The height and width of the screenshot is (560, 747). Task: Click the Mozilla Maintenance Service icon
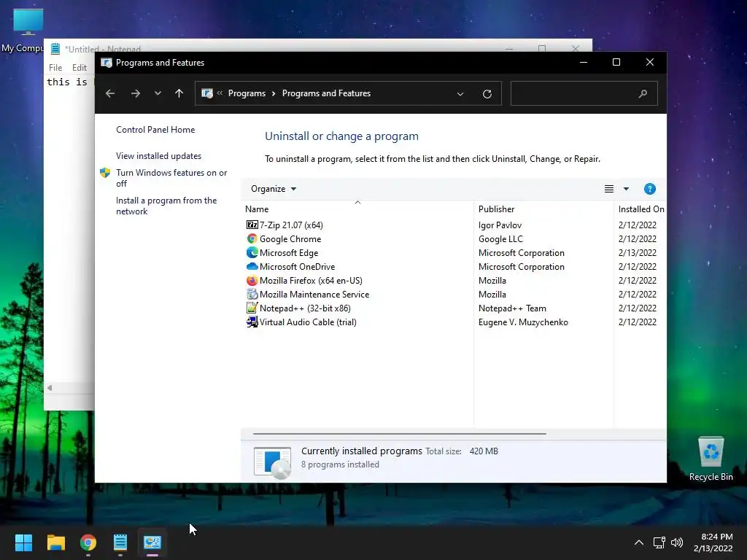coord(252,294)
